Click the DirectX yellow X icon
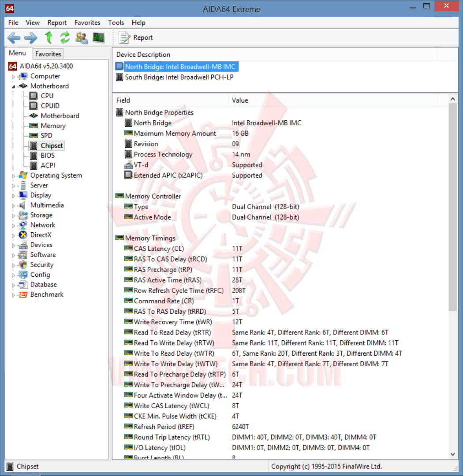 tap(23, 235)
